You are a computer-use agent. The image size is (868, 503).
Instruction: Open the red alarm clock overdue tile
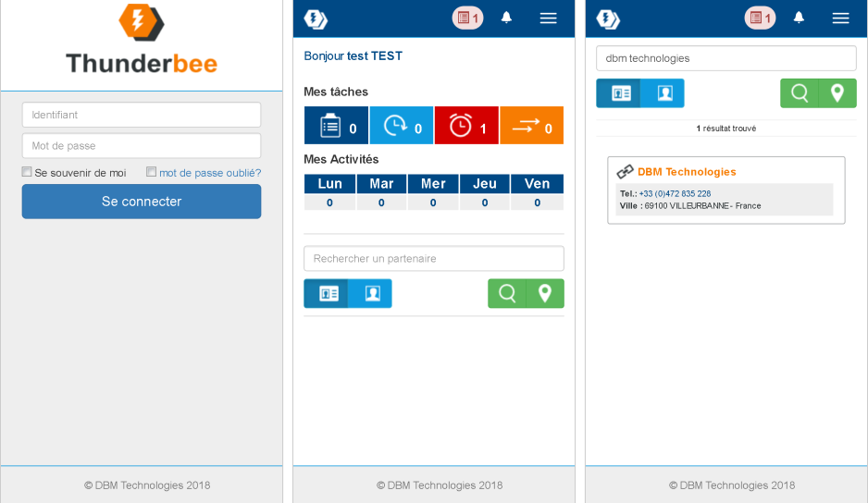(x=466, y=126)
